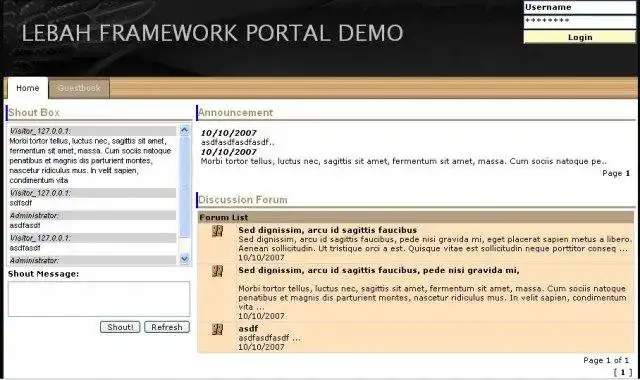Focus the Username input field
Screen dimensions: 640x380
580,7
